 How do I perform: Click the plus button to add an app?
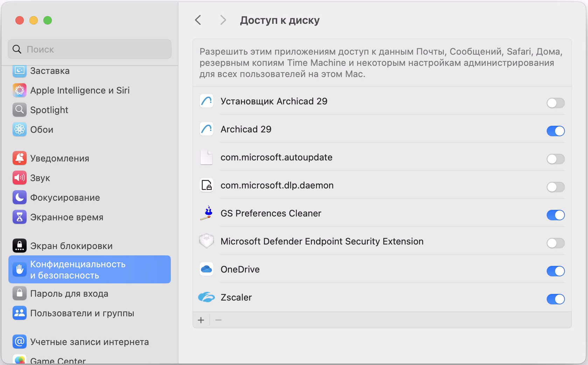coord(201,320)
